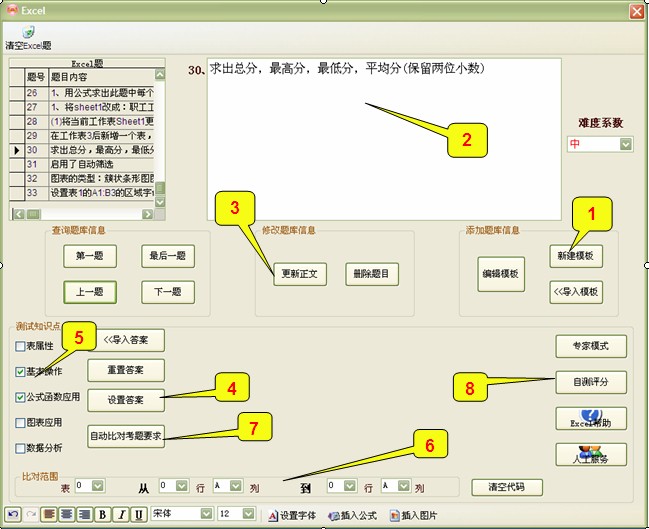
Task: Open the 表 sheet number dropdown
Action: click(x=98, y=486)
